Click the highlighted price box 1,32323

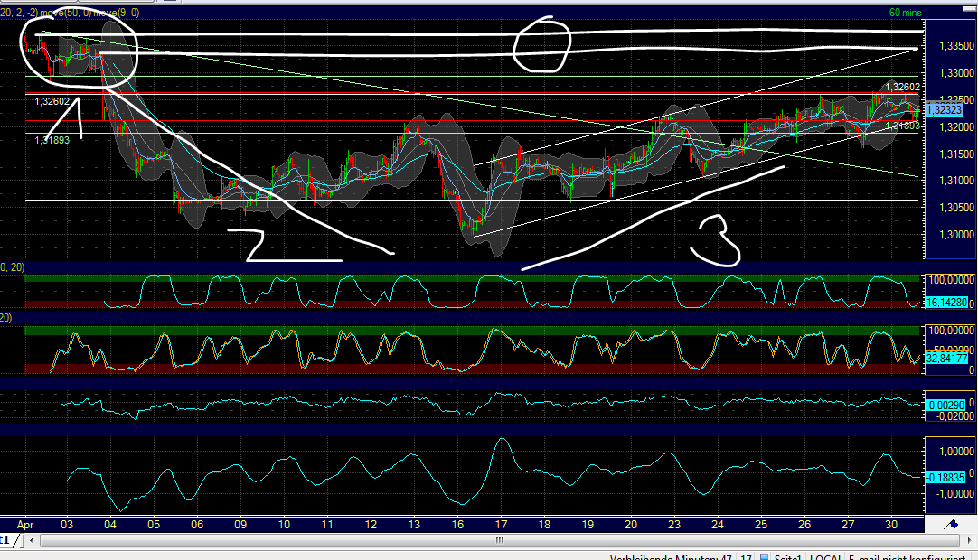click(x=943, y=108)
